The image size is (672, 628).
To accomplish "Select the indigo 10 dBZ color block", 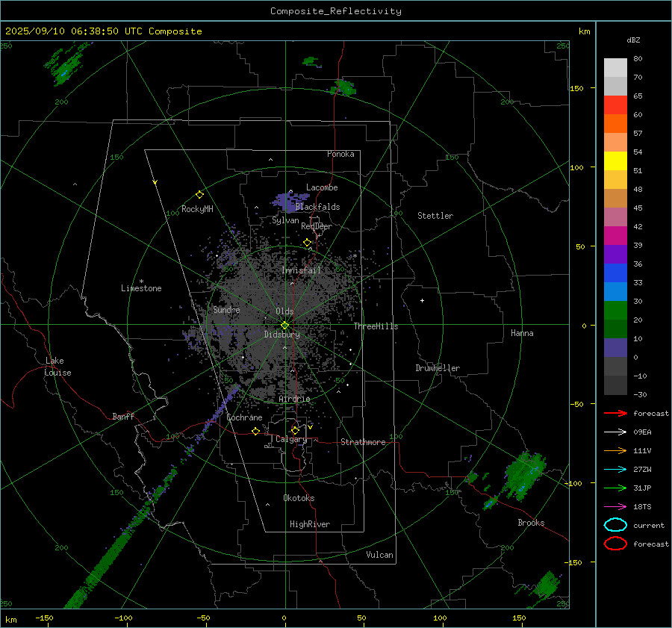I will [615, 347].
